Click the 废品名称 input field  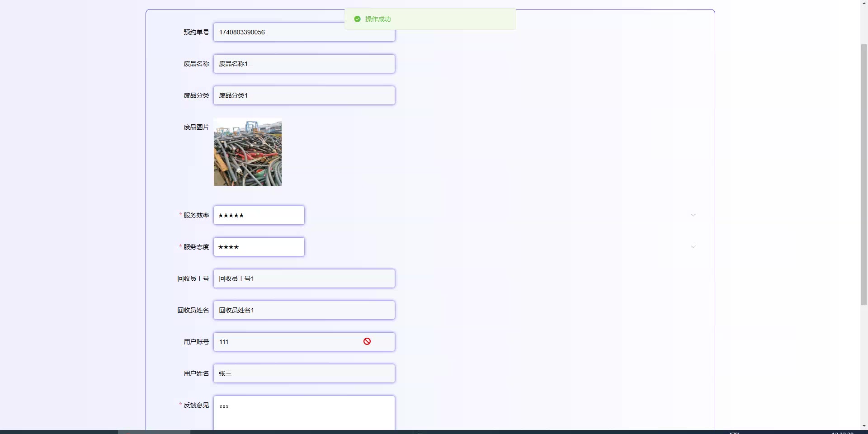304,64
